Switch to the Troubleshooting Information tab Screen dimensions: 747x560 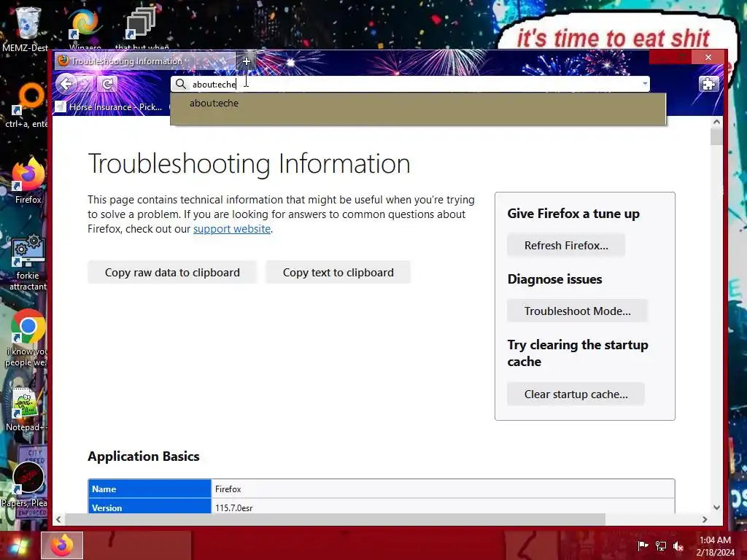coord(145,61)
